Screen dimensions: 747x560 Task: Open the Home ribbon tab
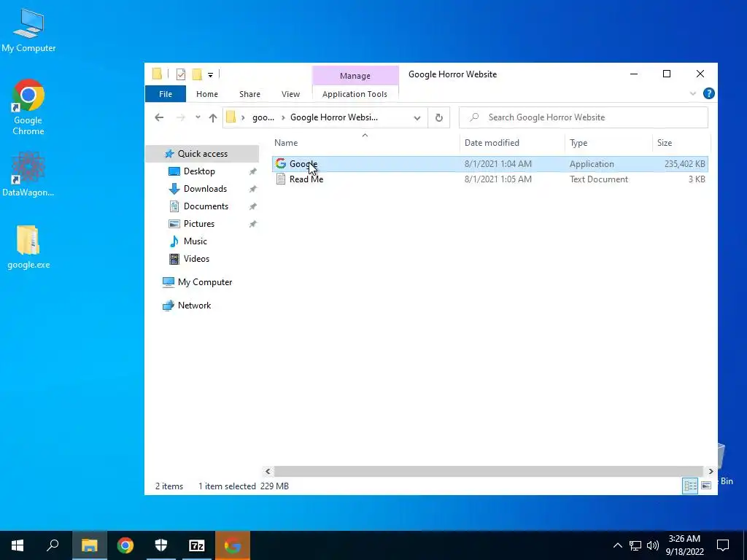pyautogui.click(x=206, y=94)
